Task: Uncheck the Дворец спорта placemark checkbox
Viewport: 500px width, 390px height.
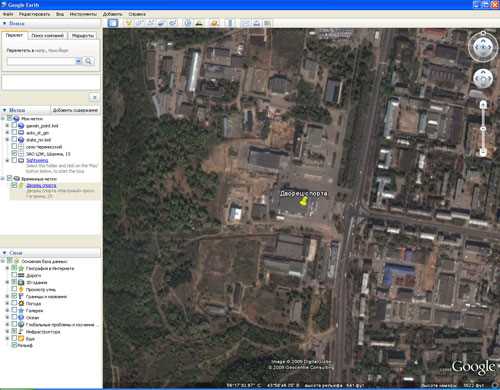Action: click(x=14, y=185)
